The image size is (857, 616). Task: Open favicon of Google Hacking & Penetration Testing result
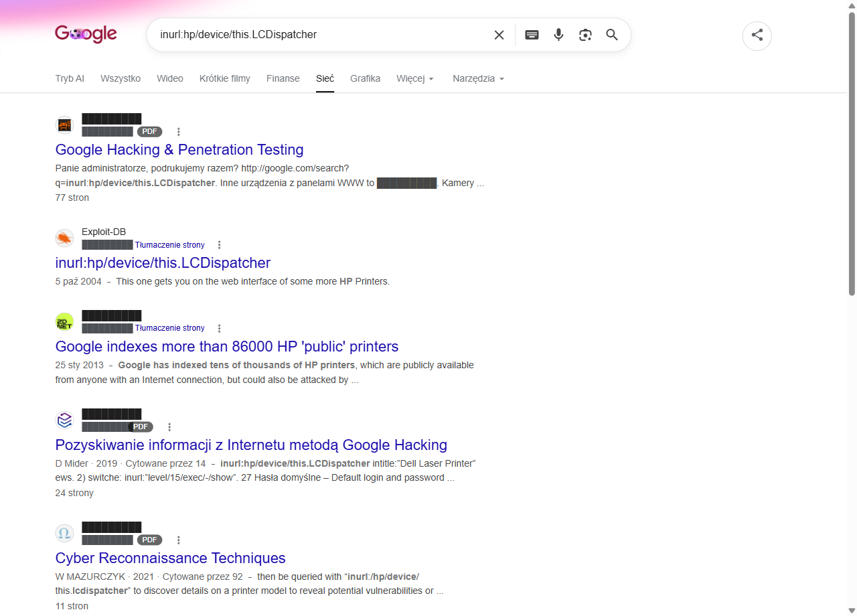64,125
